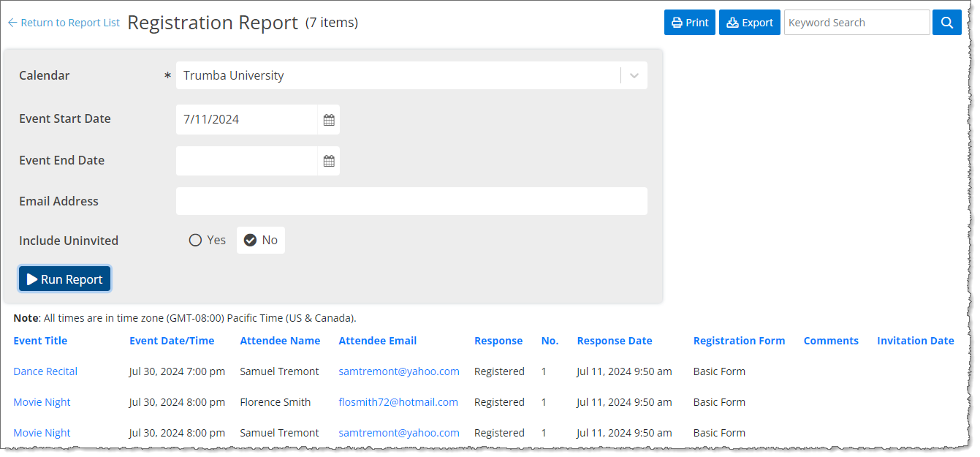Open the Trumba University calendar combo box
The width and height of the screenshot is (980, 457).
coord(411,75)
